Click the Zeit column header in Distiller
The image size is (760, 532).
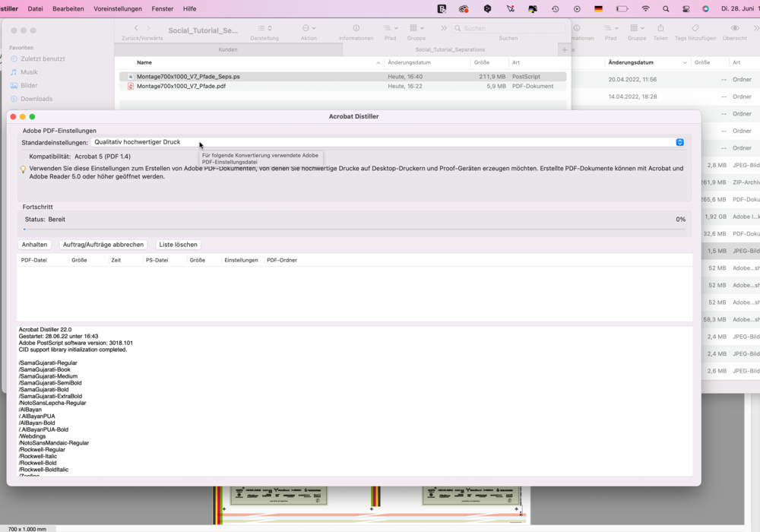[116, 260]
